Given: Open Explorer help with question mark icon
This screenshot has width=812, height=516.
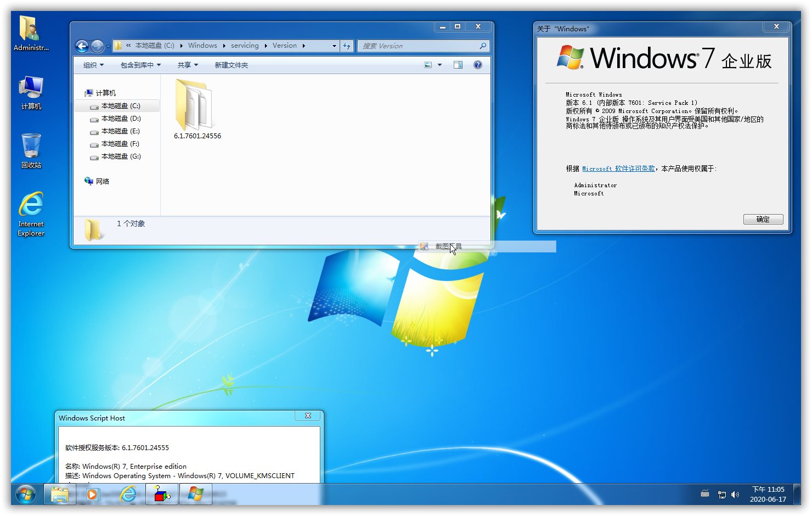Looking at the screenshot, I should (x=478, y=65).
